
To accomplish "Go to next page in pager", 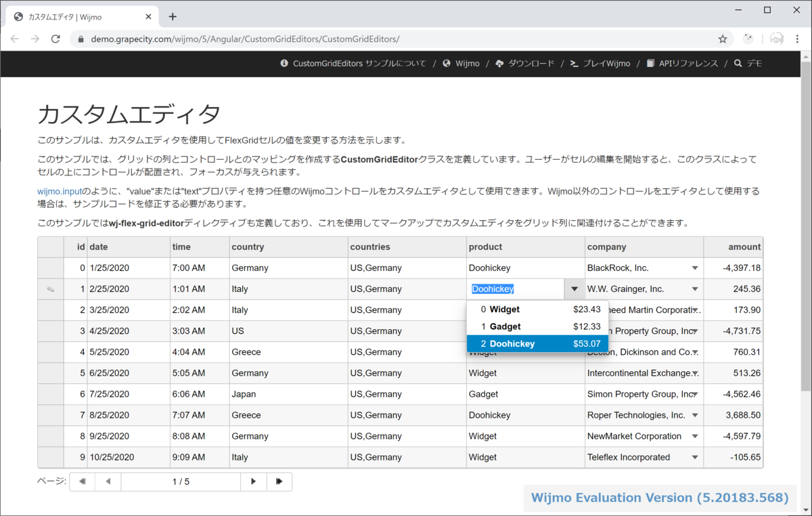I will tap(254, 481).
